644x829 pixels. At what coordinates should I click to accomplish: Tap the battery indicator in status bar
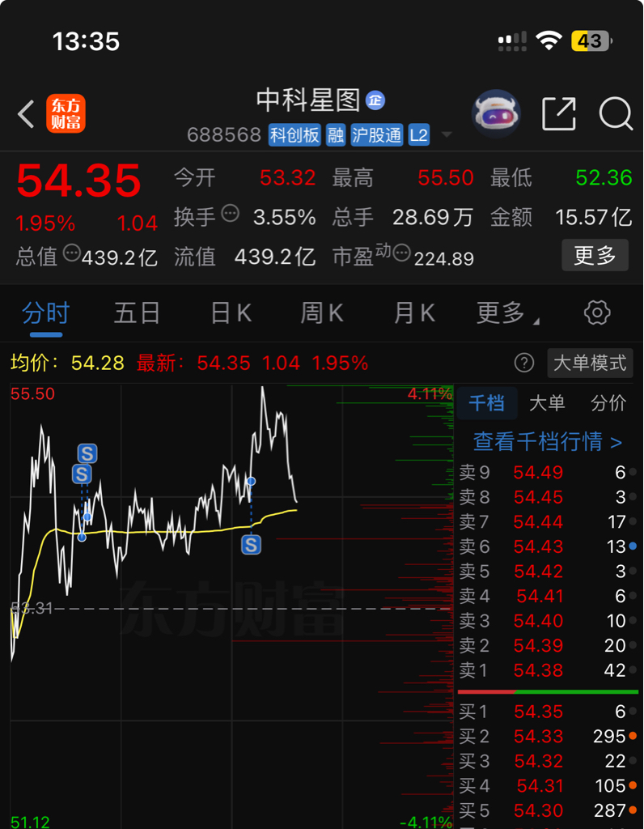pos(591,40)
